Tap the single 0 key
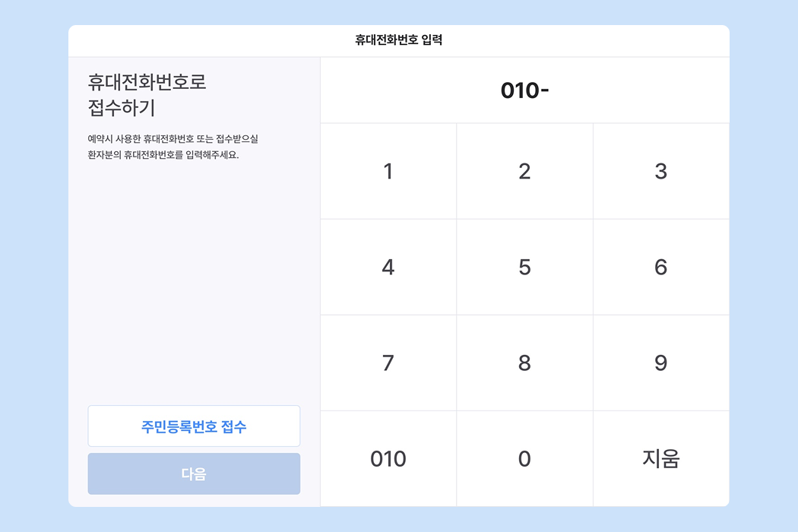The image size is (798, 532). pos(524,458)
